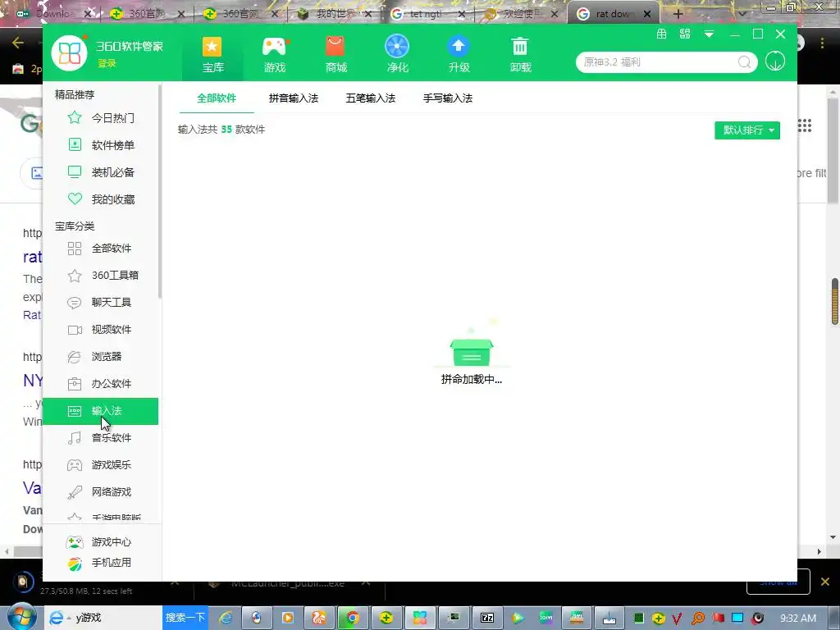The image size is (840, 630).
Task: Open the 升级 upgrade arrow section
Action: point(459,54)
